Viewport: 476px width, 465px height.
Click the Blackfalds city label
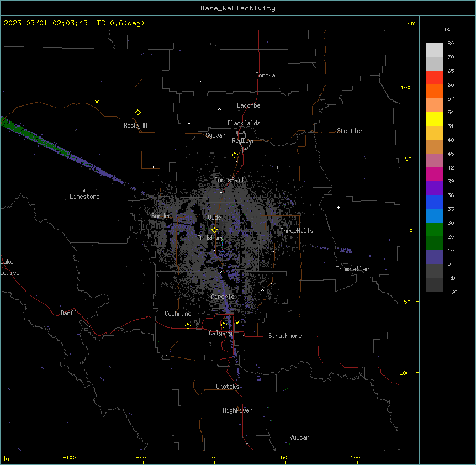tap(244, 123)
